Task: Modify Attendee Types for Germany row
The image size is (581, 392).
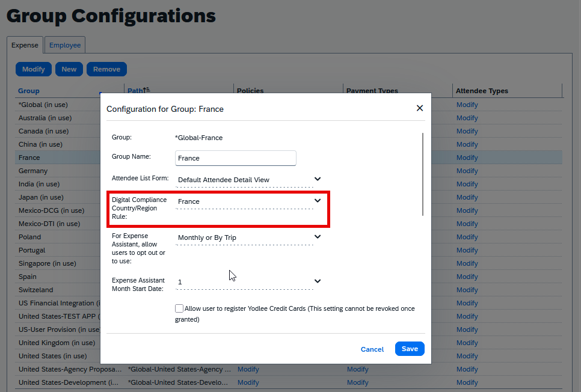Action: click(467, 171)
